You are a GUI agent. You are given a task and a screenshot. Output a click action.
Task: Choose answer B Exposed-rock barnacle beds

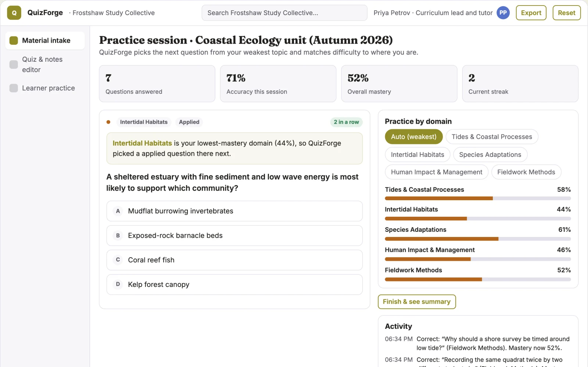point(234,235)
